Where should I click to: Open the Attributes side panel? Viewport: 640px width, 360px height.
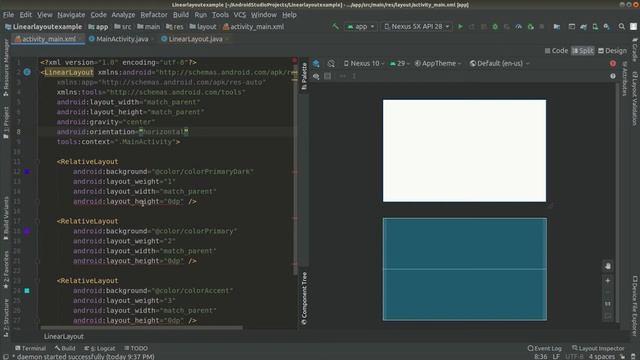624,79
